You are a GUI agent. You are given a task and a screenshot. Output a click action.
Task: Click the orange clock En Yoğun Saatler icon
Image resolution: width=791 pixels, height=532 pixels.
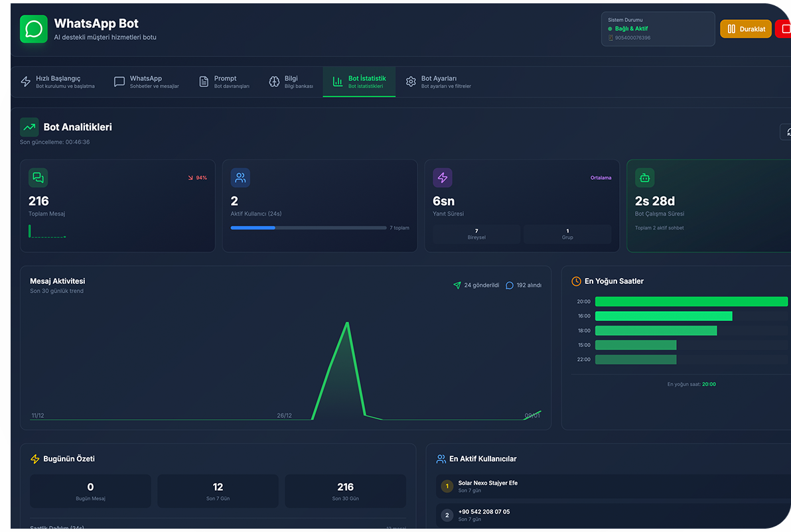coord(576,281)
